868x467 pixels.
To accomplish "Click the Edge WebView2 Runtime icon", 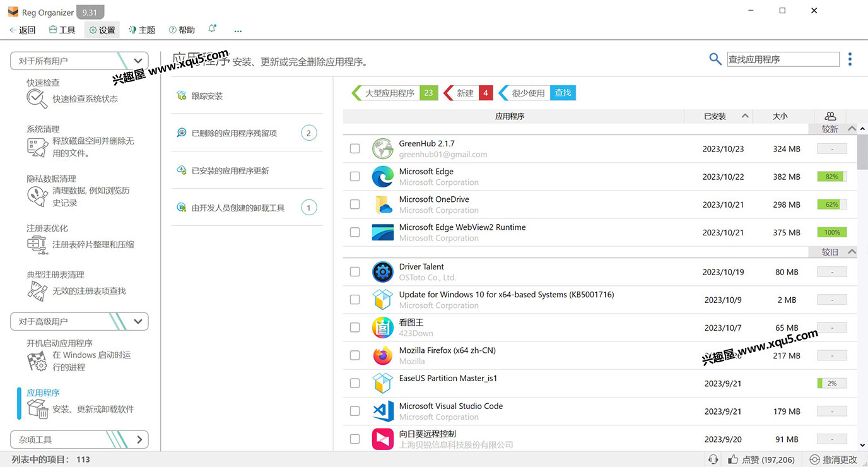I will pyautogui.click(x=383, y=232).
